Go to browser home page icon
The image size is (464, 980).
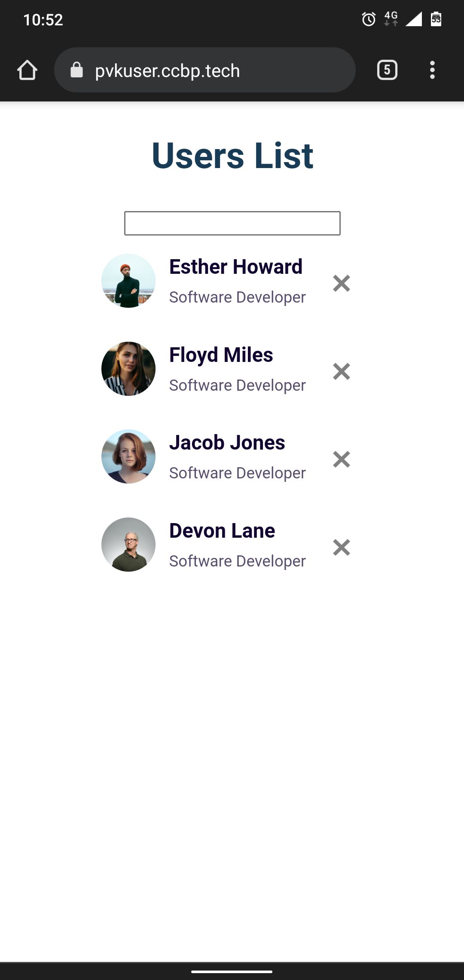27,70
